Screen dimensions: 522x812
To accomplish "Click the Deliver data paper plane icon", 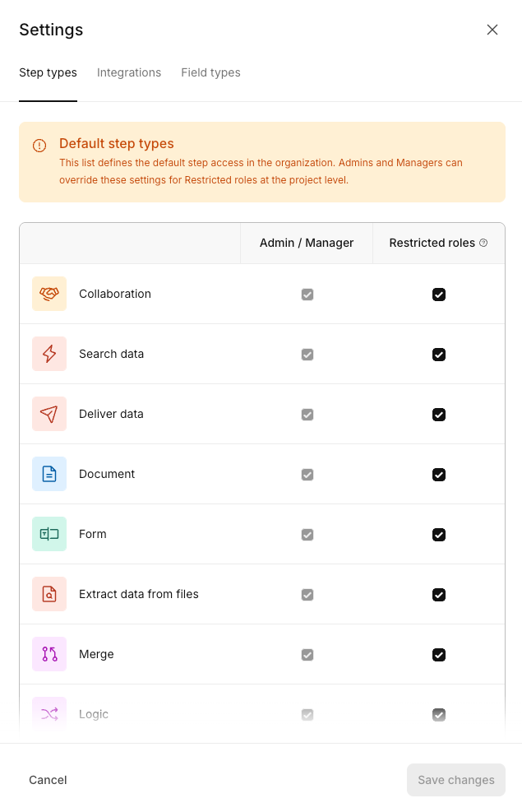I will pos(49,414).
